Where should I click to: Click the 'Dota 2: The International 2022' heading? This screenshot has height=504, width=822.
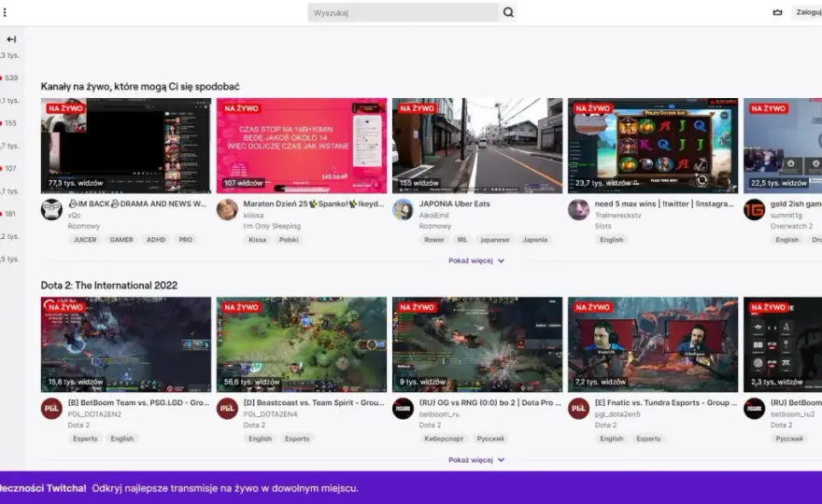pos(109,286)
